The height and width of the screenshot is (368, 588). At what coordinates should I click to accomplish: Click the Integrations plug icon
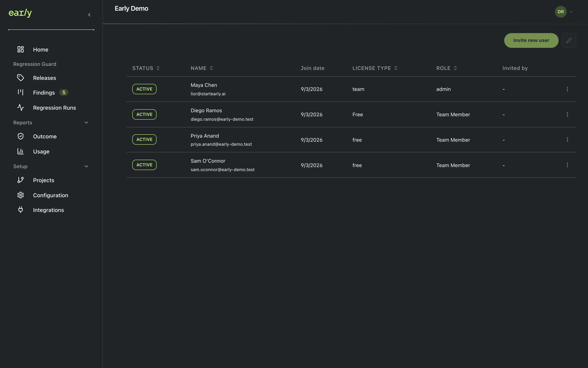21,210
